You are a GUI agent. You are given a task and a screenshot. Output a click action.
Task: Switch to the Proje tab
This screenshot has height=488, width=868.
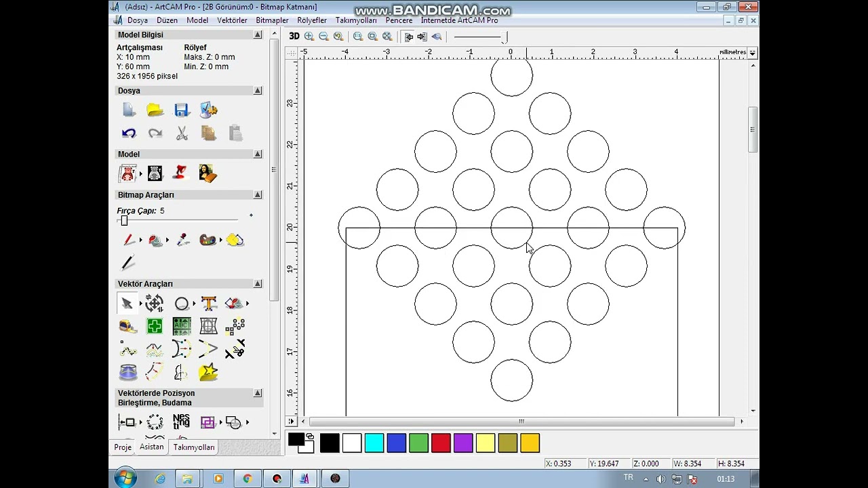[x=123, y=447]
